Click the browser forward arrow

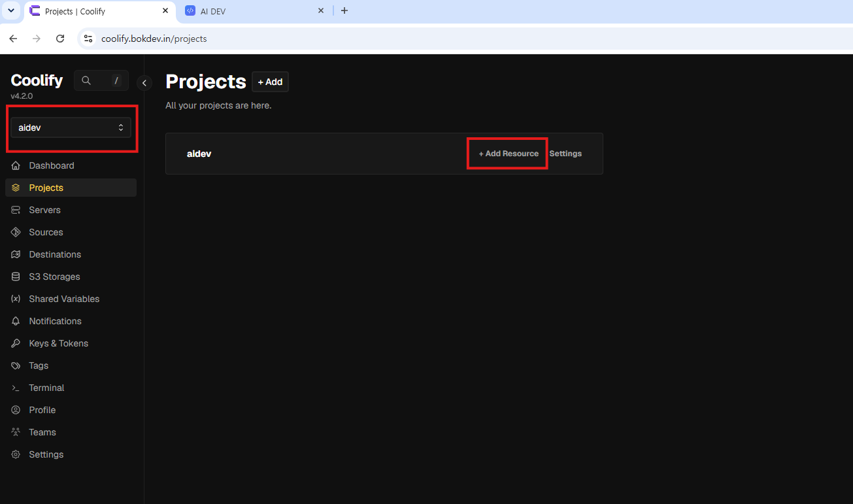(37, 39)
